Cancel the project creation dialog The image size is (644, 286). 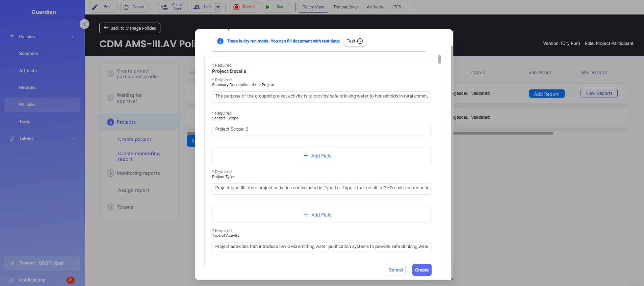(395, 270)
